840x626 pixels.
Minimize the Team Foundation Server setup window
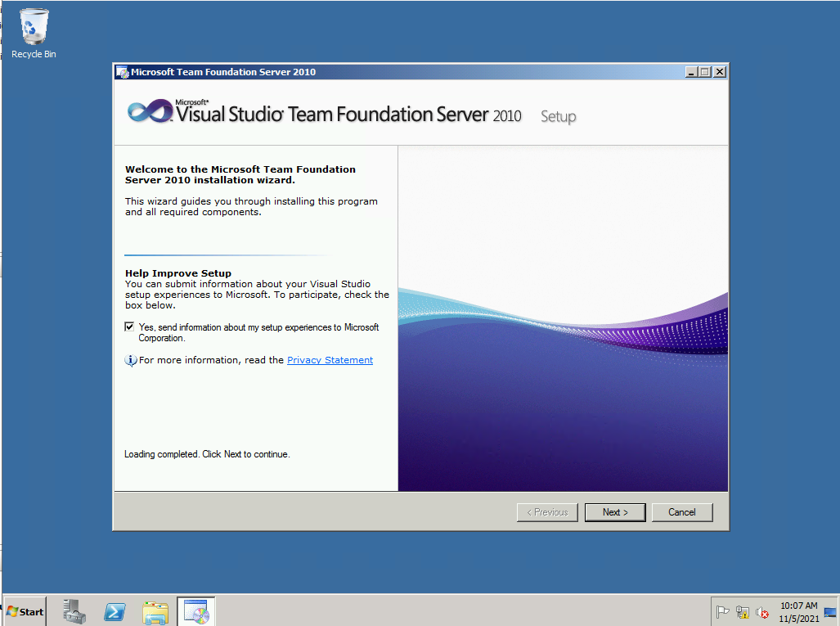coord(692,72)
